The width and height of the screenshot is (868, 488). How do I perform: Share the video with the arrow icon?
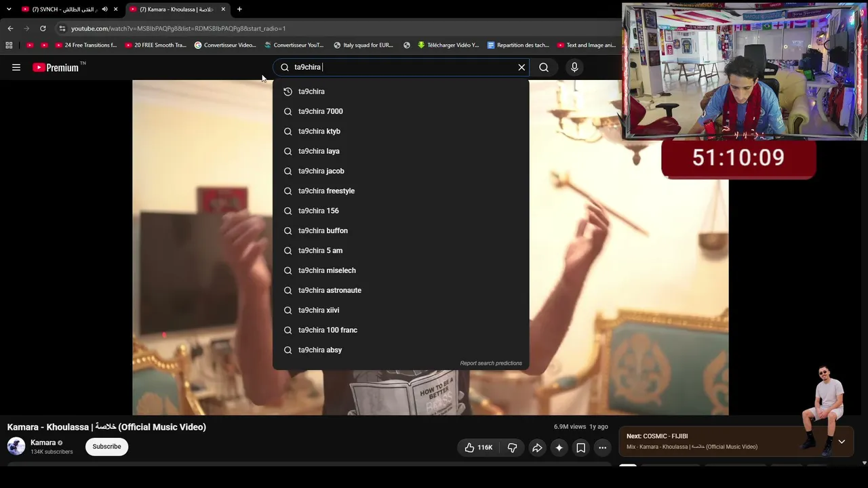click(537, 447)
